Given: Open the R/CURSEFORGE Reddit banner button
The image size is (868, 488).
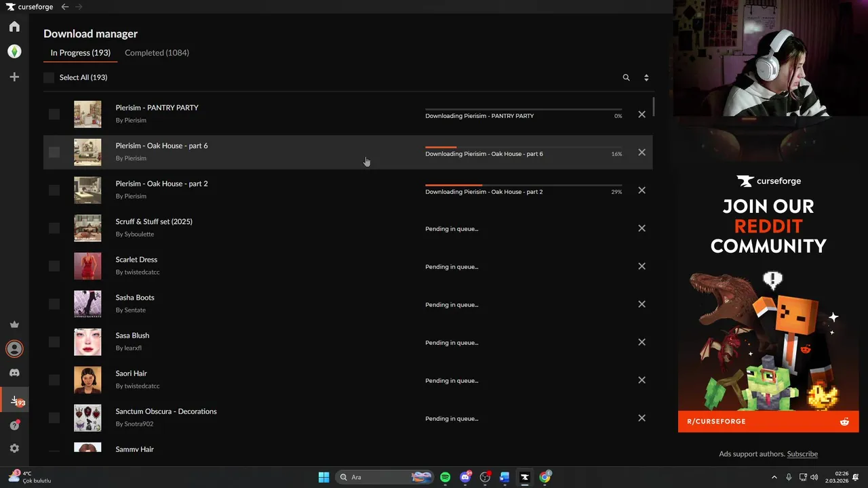Looking at the screenshot, I should 768,422.
